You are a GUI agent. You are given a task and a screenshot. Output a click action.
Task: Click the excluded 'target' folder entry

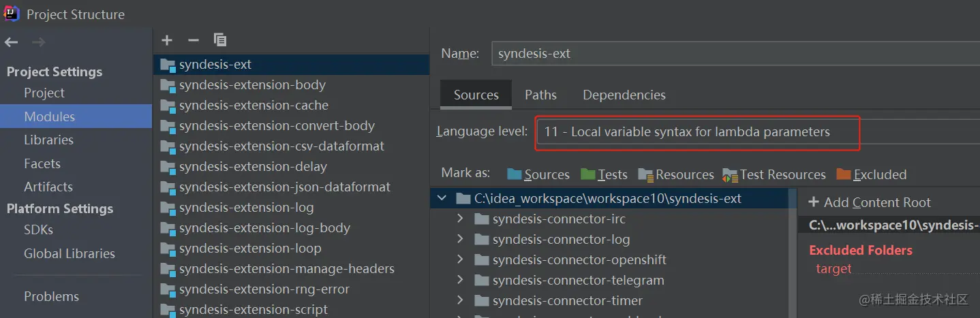pyautogui.click(x=833, y=268)
